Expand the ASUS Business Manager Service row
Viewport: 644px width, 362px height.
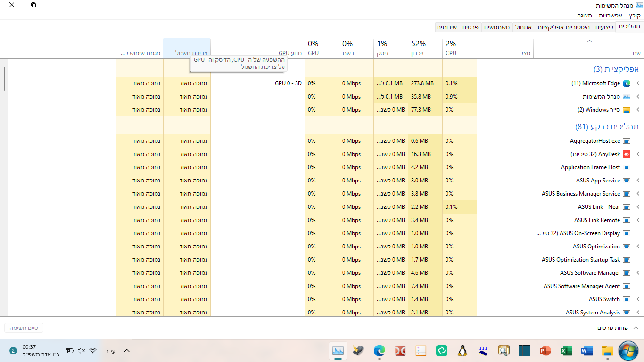638,194
